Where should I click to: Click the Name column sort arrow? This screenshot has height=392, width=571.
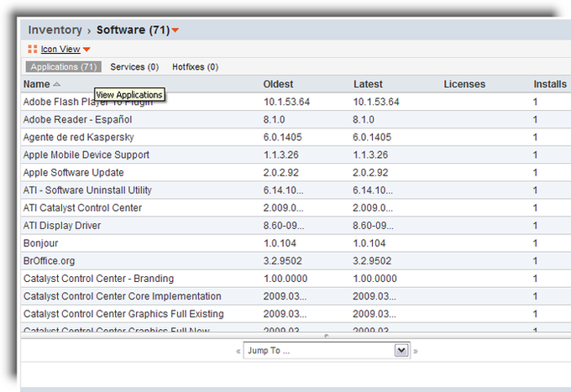[x=57, y=85]
